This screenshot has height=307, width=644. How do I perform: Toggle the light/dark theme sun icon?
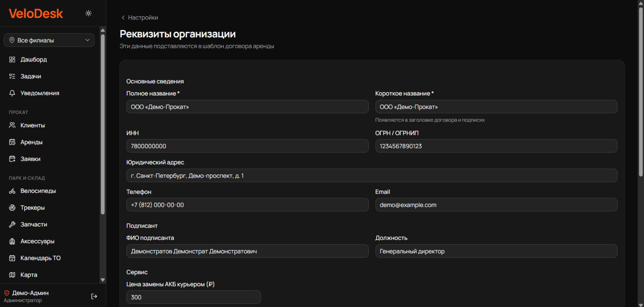coord(88,13)
